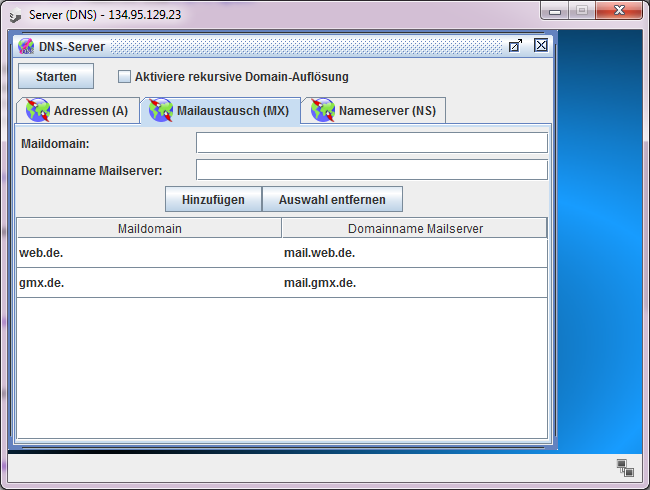Select the gmx.de. table cell
650x490 pixels.
[x=149, y=283]
